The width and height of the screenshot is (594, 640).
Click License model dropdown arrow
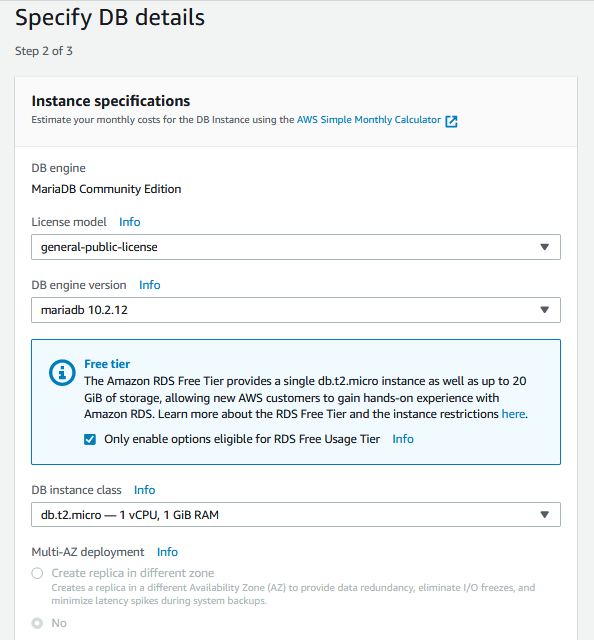click(544, 247)
